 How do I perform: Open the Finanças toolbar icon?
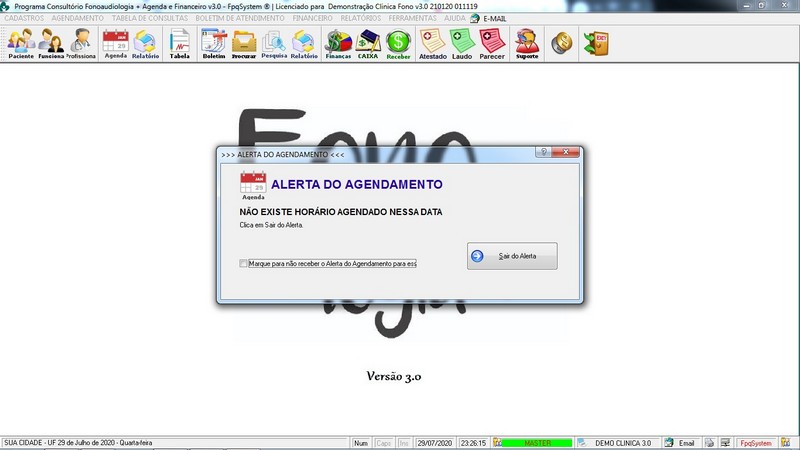pos(338,44)
